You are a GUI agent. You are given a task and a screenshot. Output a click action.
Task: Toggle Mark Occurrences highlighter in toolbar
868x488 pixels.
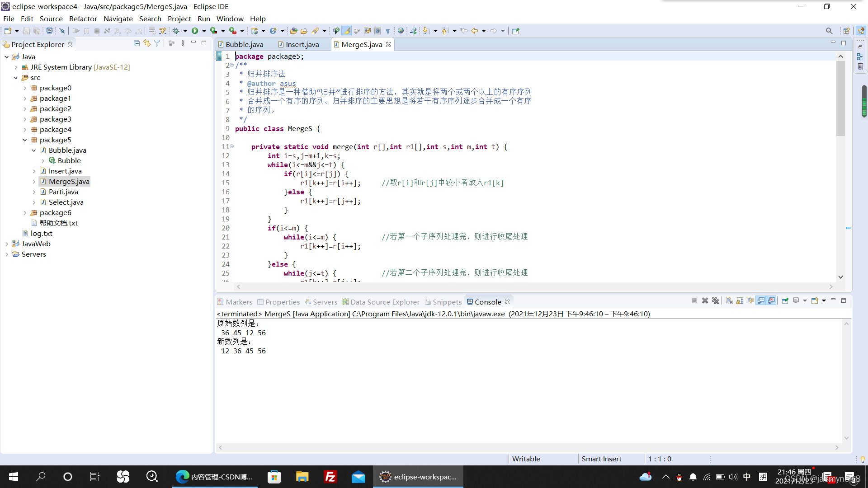click(346, 31)
